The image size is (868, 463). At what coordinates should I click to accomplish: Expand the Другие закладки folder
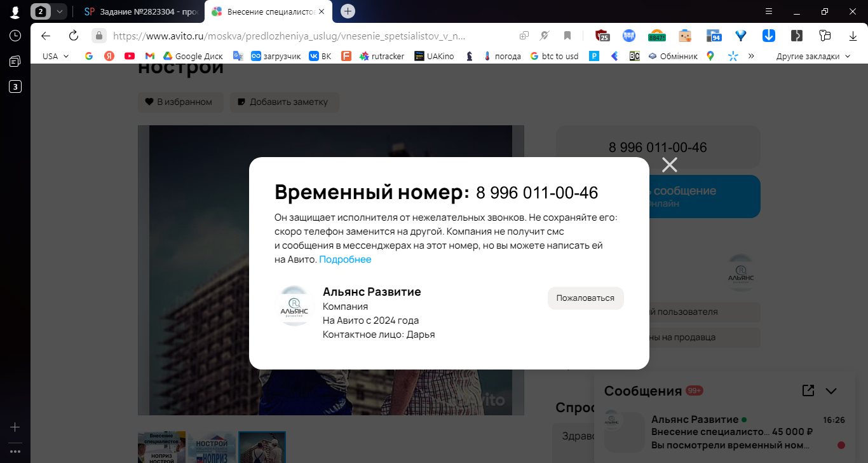pyautogui.click(x=813, y=56)
